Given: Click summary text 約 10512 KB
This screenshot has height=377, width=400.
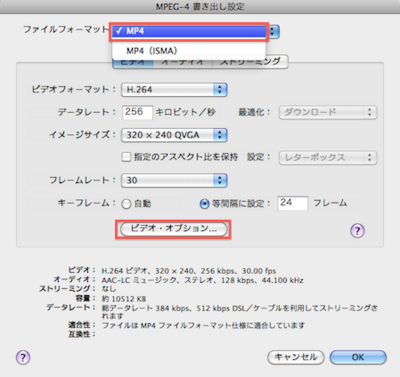Looking at the screenshot, I should coord(124,299).
